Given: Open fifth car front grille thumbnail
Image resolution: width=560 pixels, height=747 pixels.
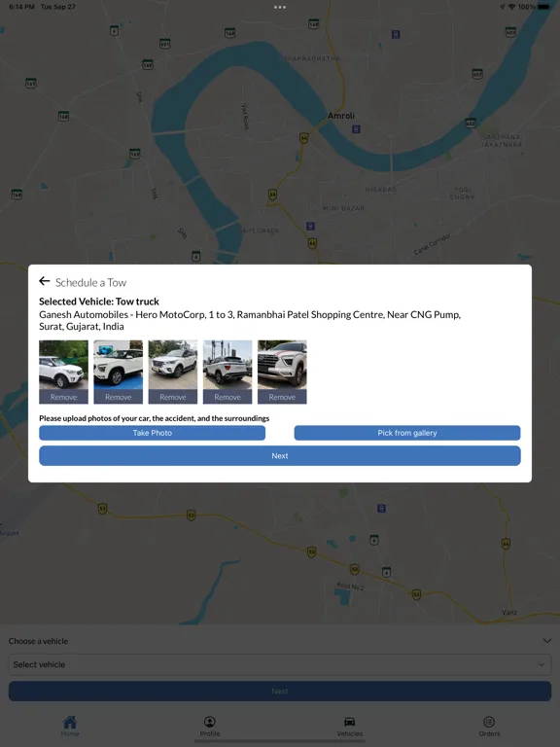Looking at the screenshot, I should [x=282, y=365].
